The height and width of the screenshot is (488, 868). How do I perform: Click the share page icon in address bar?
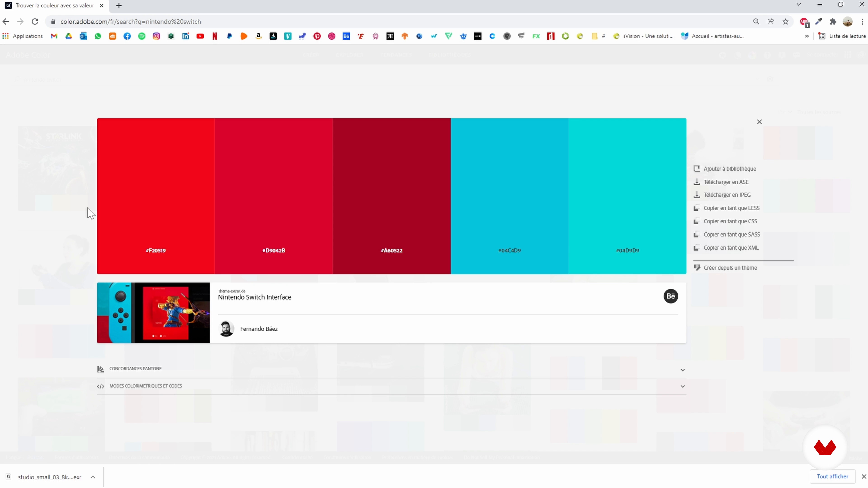[771, 21]
